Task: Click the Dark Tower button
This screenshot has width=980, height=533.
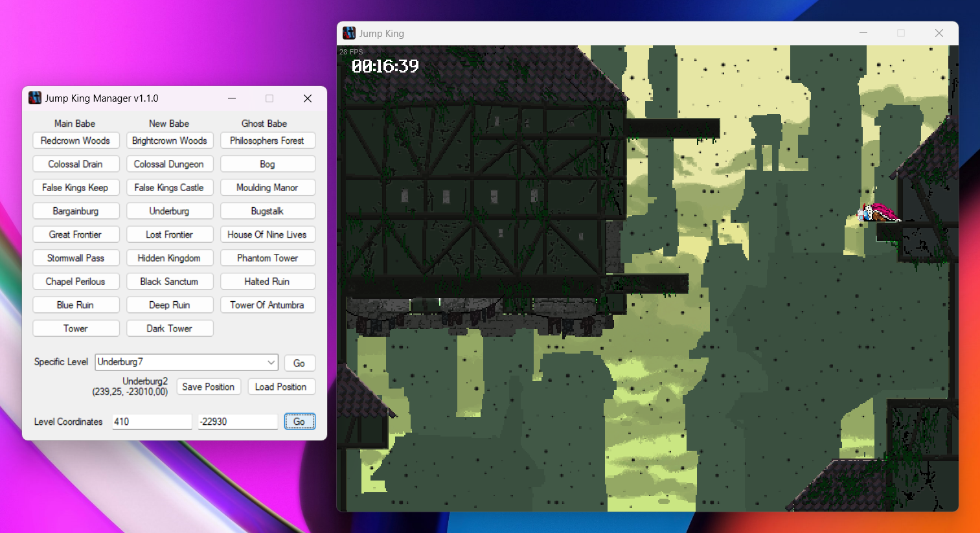Action: tap(170, 328)
